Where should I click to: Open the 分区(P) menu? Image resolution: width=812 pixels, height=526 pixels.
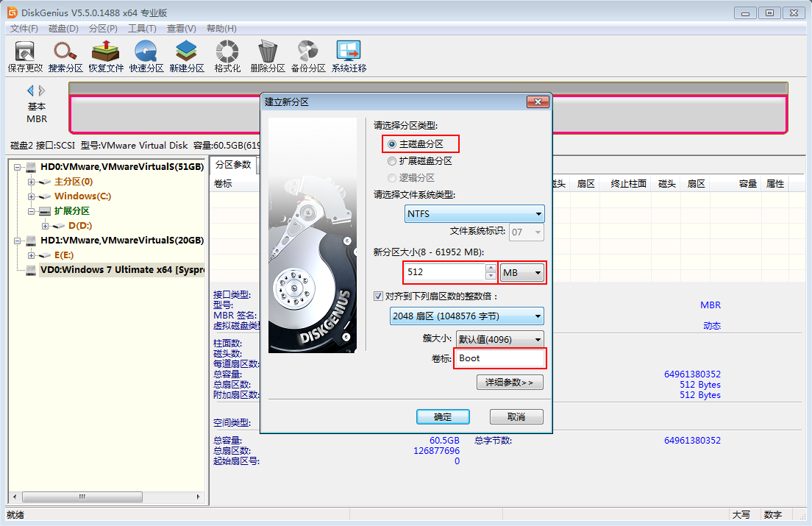tap(103, 29)
